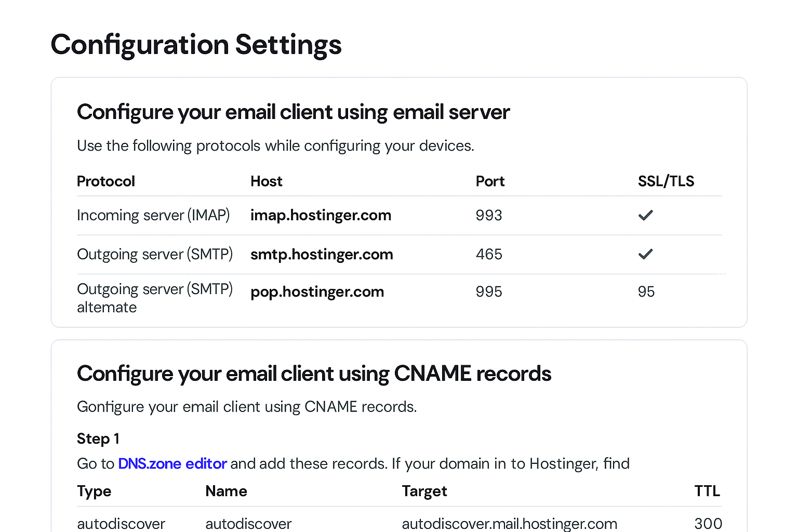
Task: Select the smtp.hostinger.com host
Action: point(322,255)
